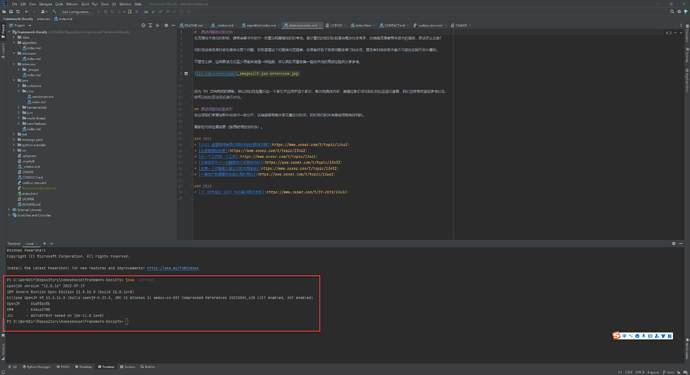Open Add Configuration dropdown
This screenshot has width=690, height=375.
tap(76, 12)
